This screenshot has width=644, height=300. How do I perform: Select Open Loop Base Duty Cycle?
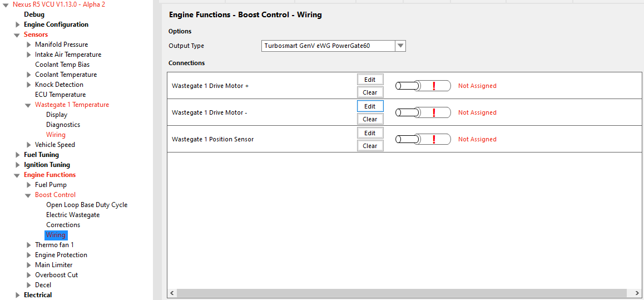click(x=87, y=205)
